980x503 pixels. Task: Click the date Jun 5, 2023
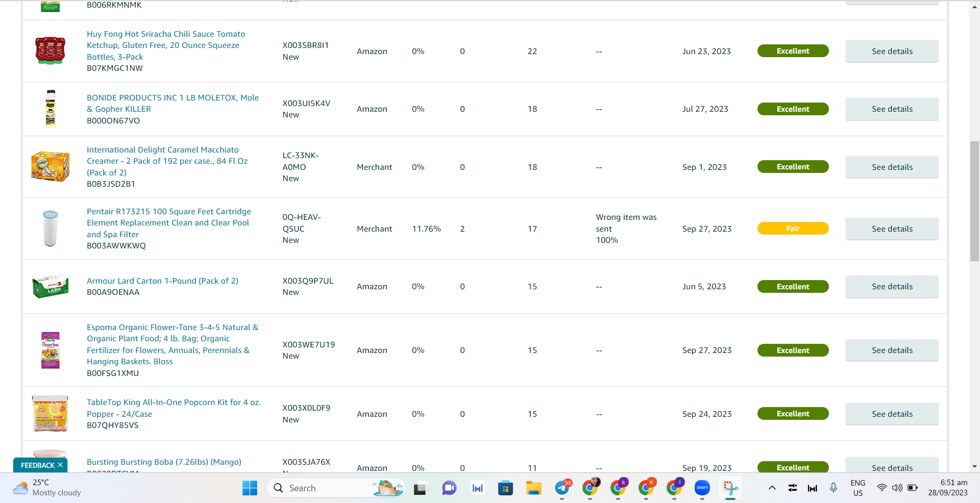(704, 287)
